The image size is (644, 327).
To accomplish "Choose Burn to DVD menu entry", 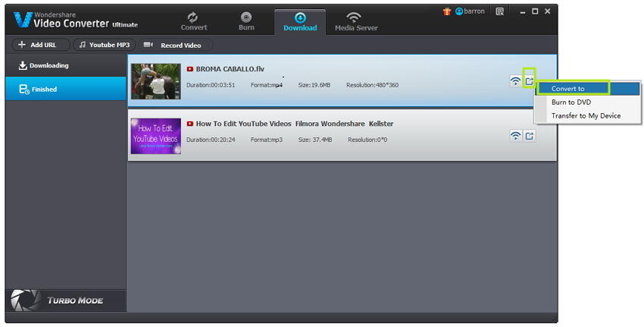I will 588,102.
